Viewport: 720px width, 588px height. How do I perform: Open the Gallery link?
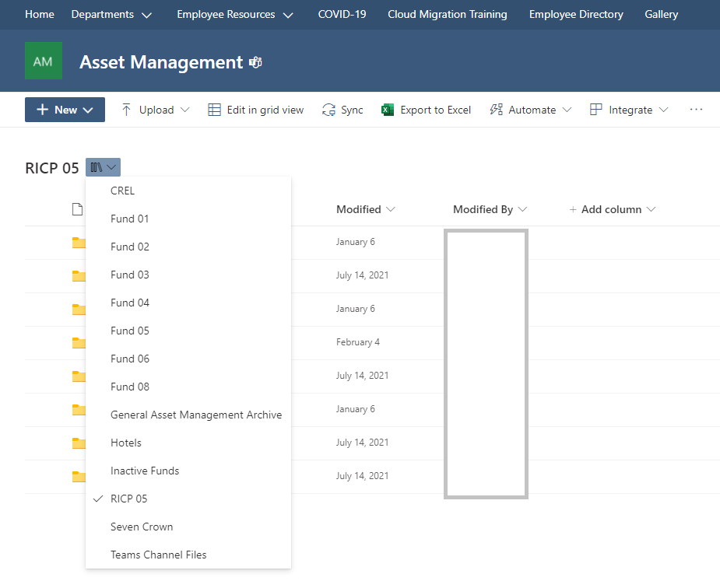(x=661, y=14)
